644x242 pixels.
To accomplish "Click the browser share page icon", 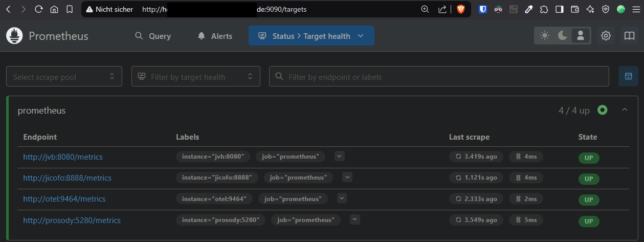I will pos(442,9).
